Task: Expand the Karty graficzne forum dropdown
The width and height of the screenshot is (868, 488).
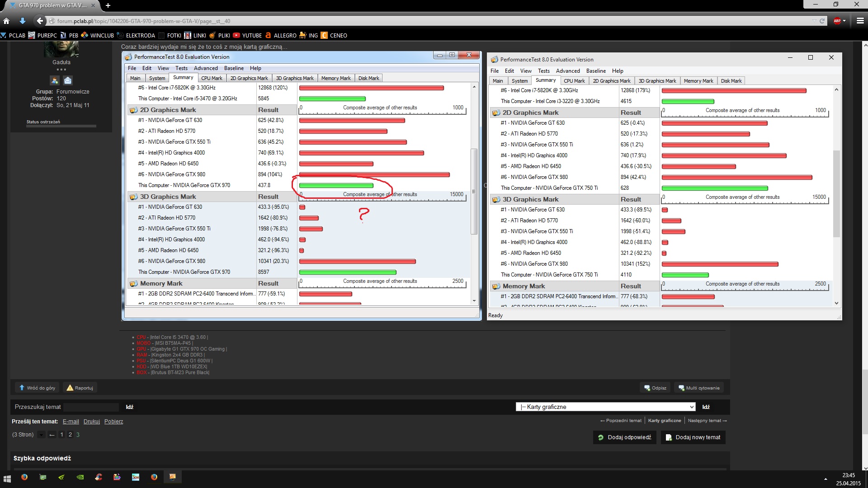Action: (x=605, y=407)
